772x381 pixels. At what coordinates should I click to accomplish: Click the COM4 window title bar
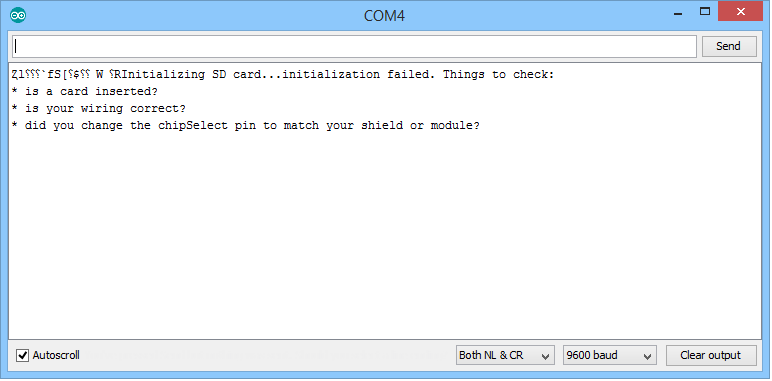384,16
